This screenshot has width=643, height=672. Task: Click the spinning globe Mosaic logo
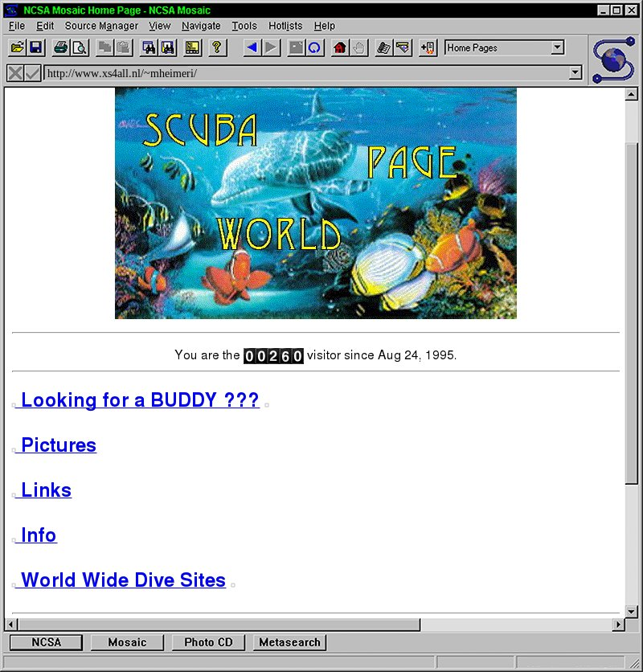point(615,59)
